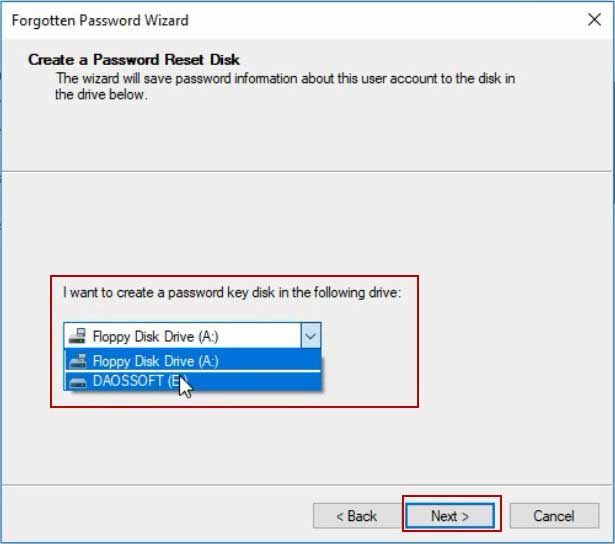Click the chevron at the right of the drive box

click(x=311, y=336)
